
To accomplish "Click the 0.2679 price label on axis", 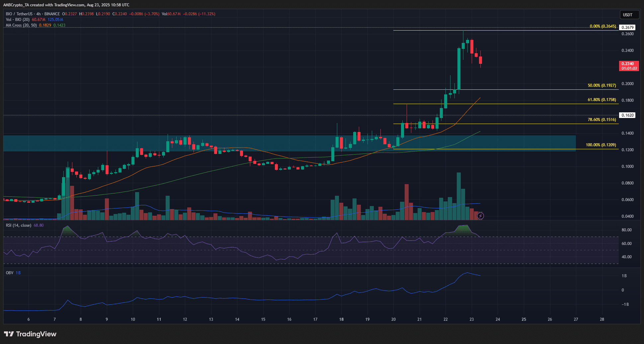I will [x=627, y=28].
